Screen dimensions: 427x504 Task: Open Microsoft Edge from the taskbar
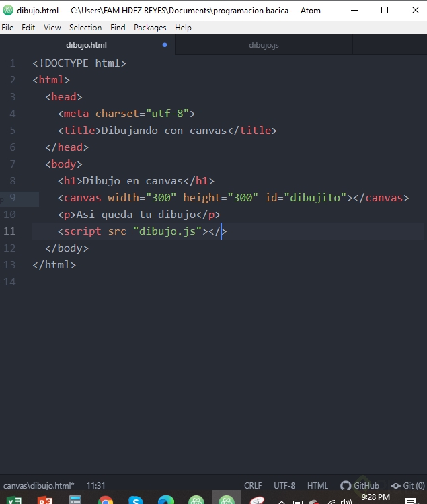click(x=166, y=500)
